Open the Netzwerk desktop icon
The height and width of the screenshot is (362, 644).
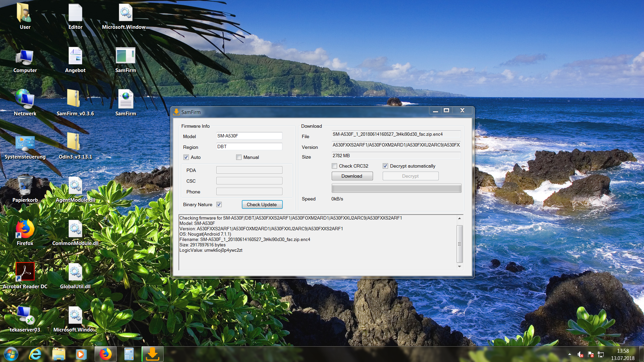(x=25, y=103)
